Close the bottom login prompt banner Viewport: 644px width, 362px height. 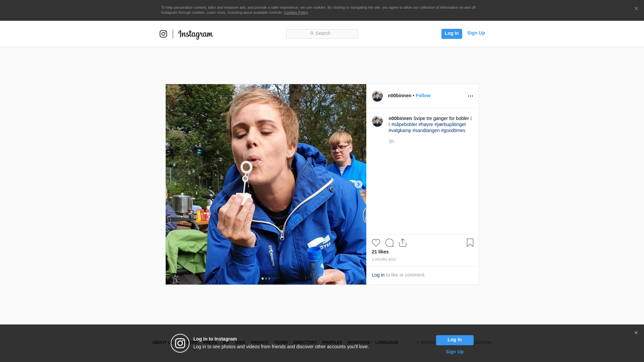[636, 333]
